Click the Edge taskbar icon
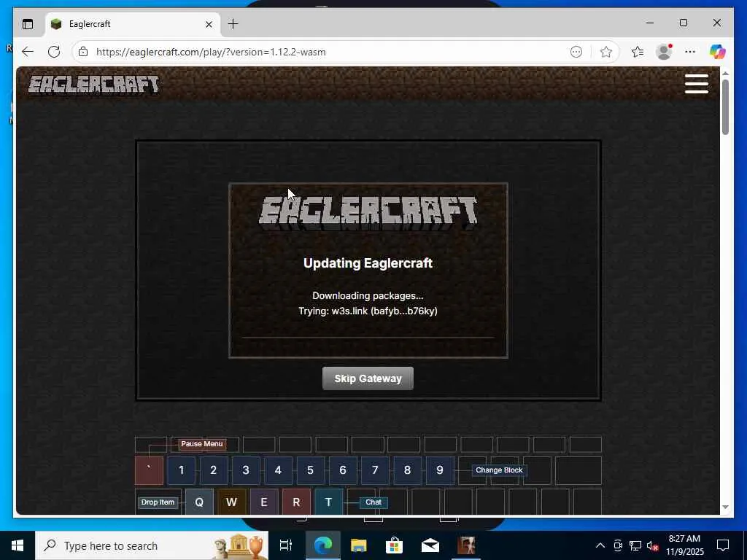The width and height of the screenshot is (747, 560). click(x=322, y=545)
